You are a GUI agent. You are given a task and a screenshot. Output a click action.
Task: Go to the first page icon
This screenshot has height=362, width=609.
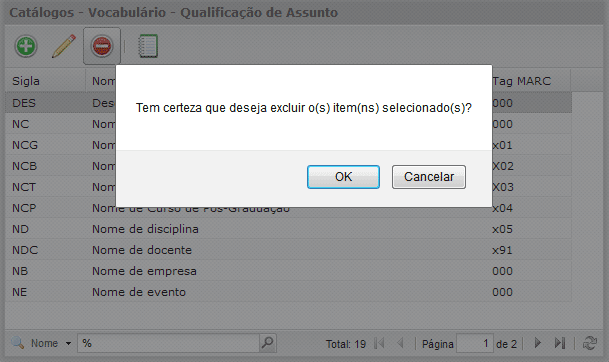(379, 343)
